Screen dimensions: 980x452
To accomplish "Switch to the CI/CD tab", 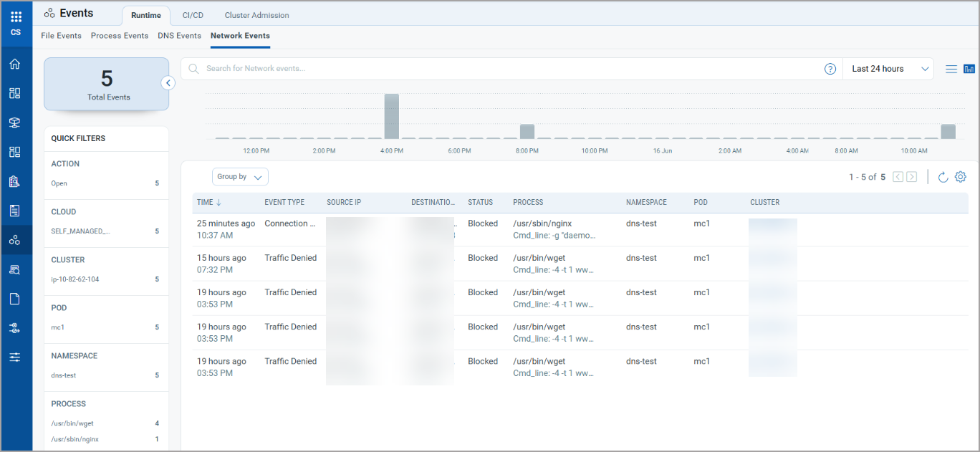I will coord(194,15).
